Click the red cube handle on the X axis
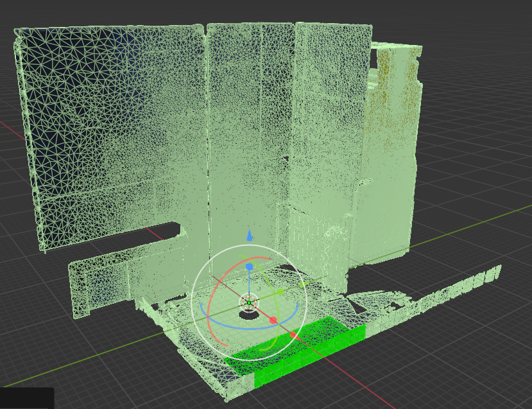The image size is (532, 409). tap(273, 320)
